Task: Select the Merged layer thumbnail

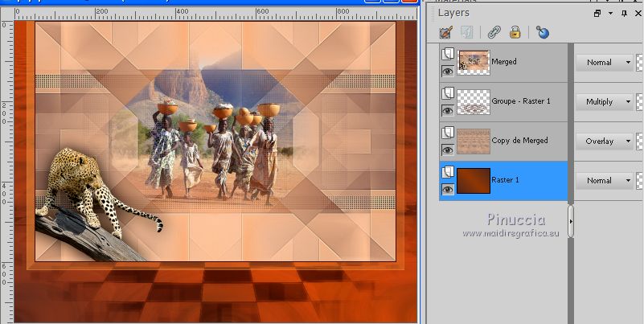Action: click(474, 63)
